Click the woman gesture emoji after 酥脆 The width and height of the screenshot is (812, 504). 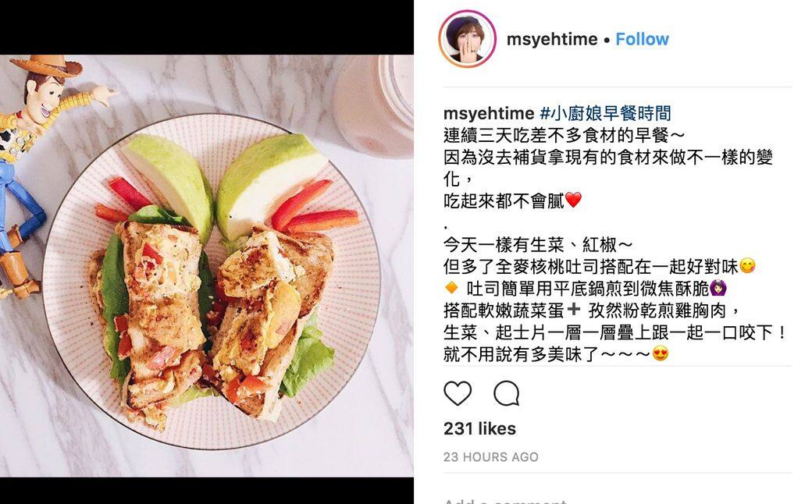click(718, 287)
